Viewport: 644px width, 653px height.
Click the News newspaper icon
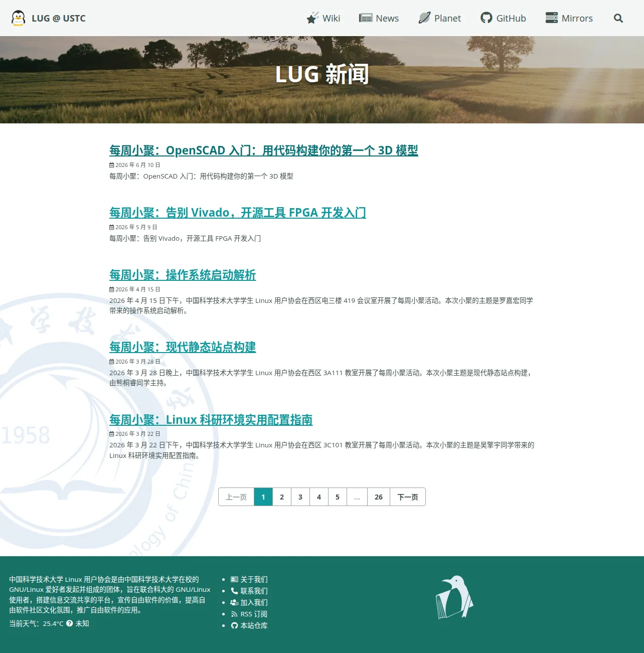pyautogui.click(x=366, y=18)
